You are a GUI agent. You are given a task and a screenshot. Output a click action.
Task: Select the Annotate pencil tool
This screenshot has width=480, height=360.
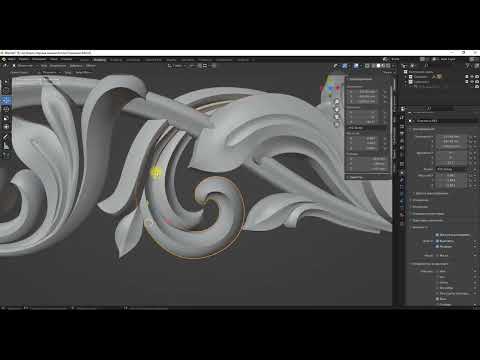click(x=6, y=137)
